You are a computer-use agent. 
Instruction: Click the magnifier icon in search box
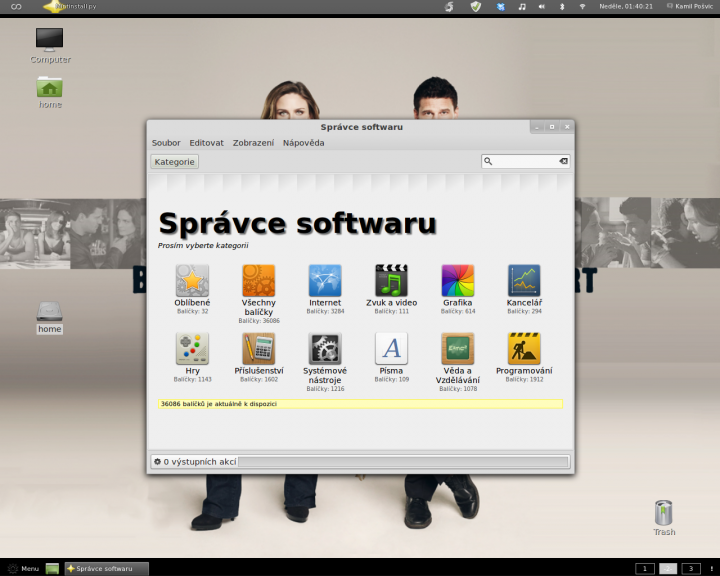pos(488,161)
